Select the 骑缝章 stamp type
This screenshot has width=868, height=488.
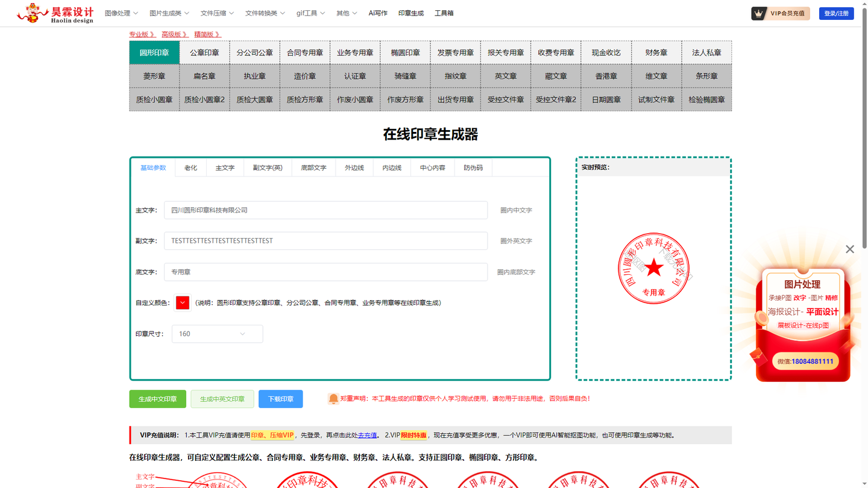(405, 76)
